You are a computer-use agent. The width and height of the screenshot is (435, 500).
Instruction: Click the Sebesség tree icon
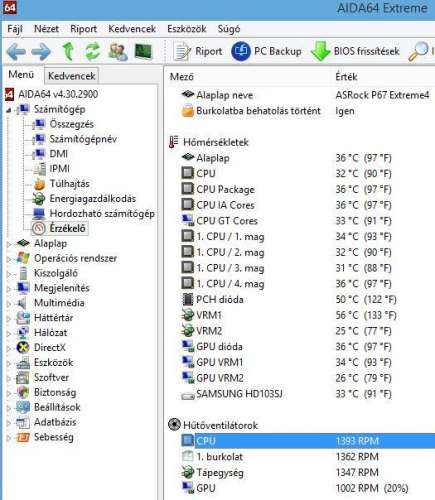tap(23, 437)
